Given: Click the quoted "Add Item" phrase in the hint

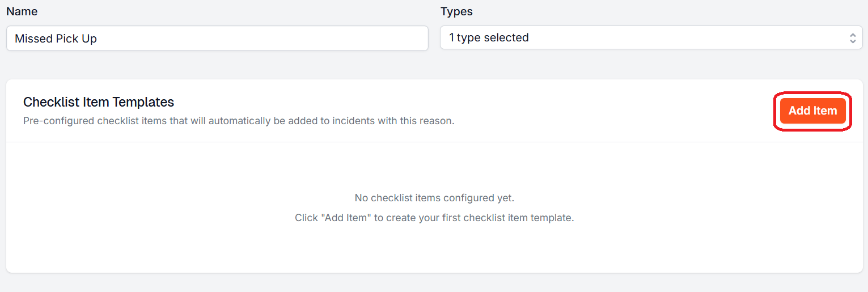Looking at the screenshot, I should pyautogui.click(x=346, y=218).
